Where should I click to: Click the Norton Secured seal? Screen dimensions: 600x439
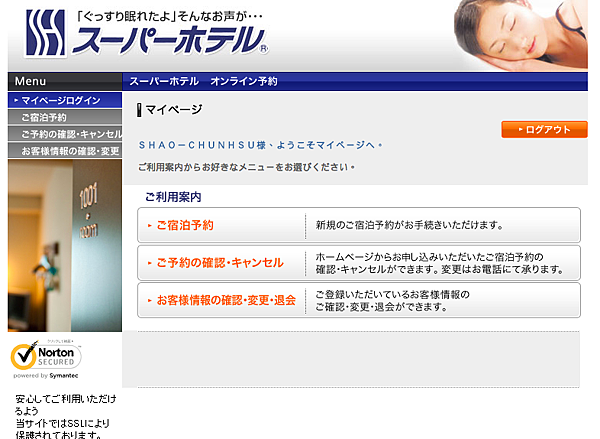click(46, 359)
